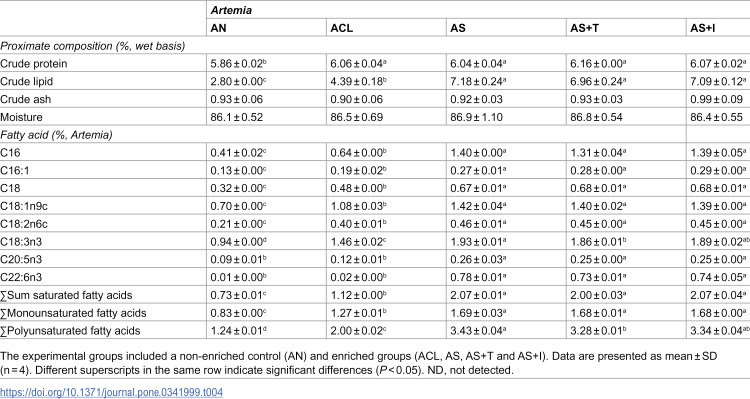Screen dimensions: 750x399
Task: Select the AN crude protein value 5.86
Action: point(238,64)
